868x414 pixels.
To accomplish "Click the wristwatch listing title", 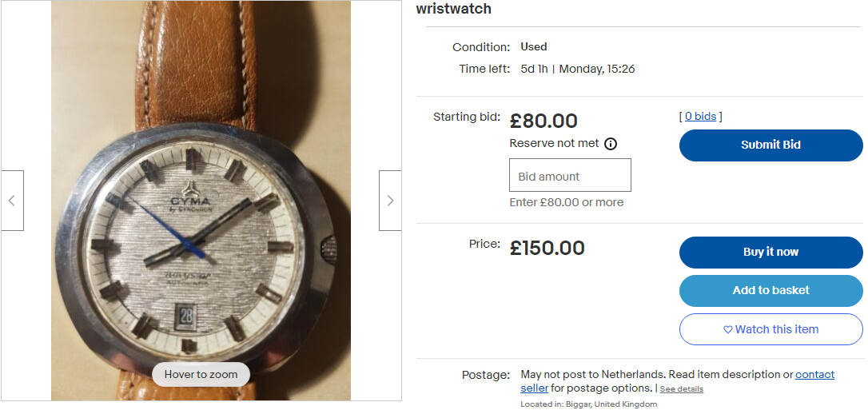I will click(454, 10).
